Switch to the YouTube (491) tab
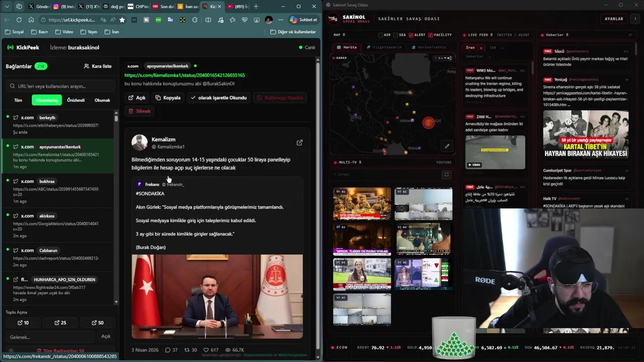 (238, 7)
